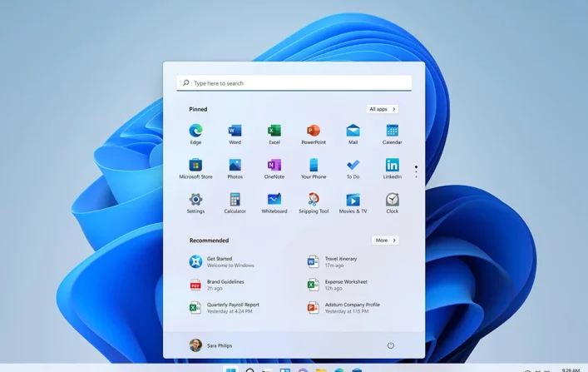Open the Sara Philips account menu
This screenshot has width=588, height=372.
pos(210,345)
